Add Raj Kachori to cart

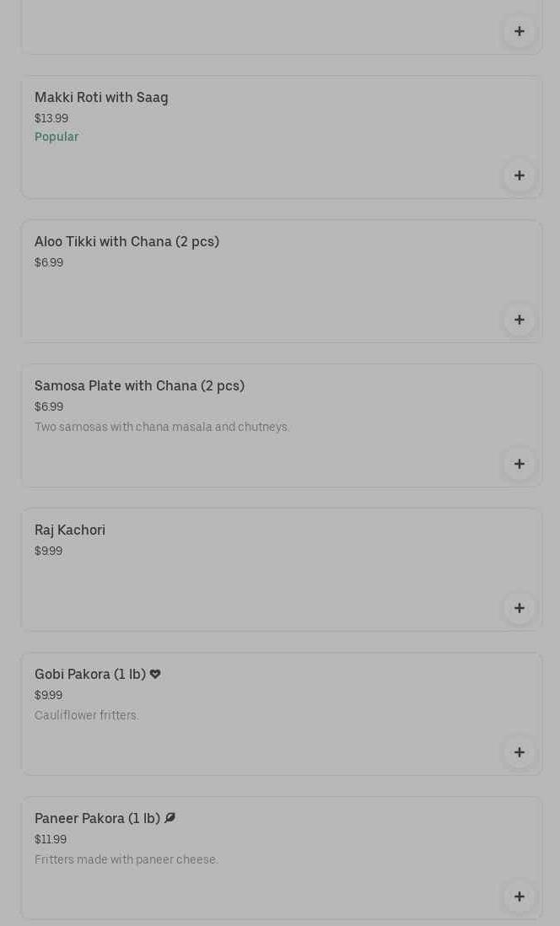coord(519,608)
